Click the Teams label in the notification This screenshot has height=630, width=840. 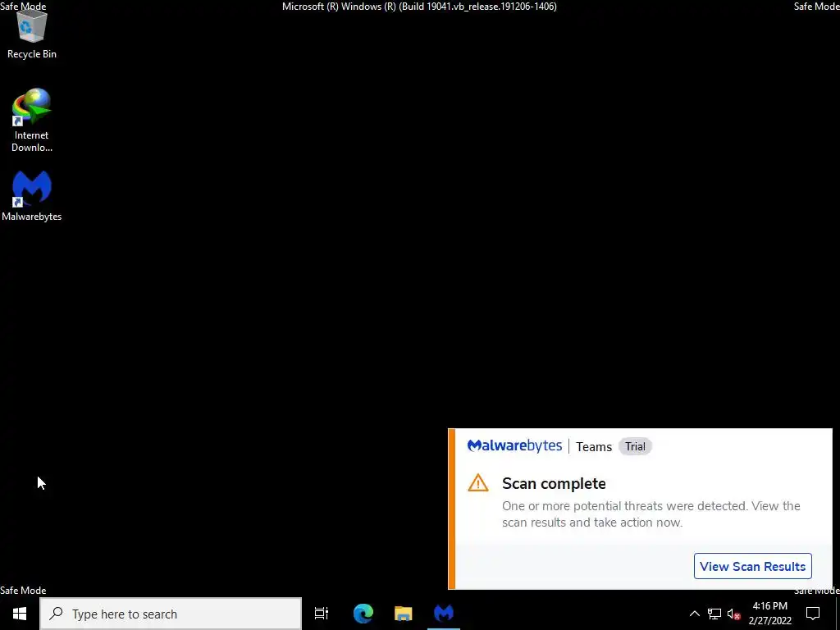[x=594, y=447]
